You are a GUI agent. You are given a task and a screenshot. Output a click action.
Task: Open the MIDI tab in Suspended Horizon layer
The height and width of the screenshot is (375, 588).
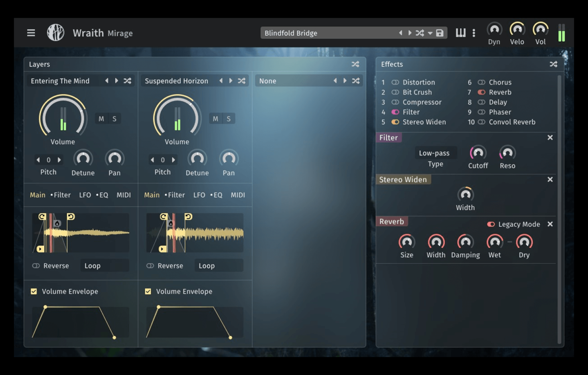point(237,195)
